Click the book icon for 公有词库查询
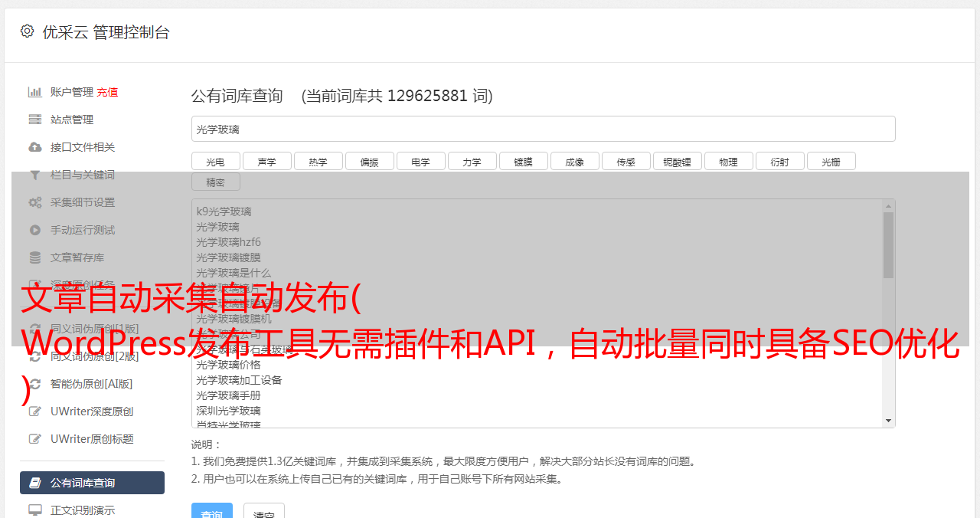980x518 pixels. click(35, 483)
